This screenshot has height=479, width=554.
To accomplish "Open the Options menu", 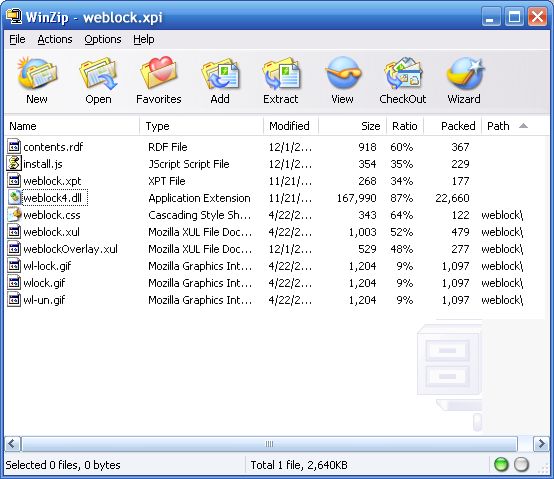I will (x=102, y=39).
